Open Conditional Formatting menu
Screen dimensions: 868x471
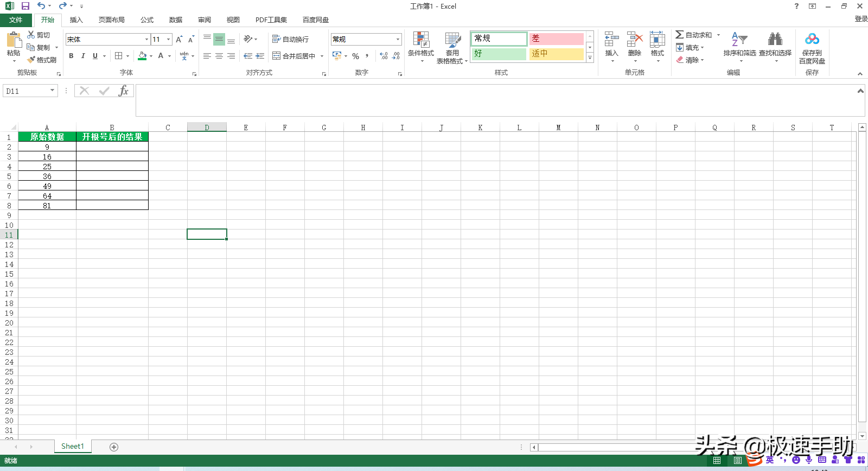(x=421, y=47)
